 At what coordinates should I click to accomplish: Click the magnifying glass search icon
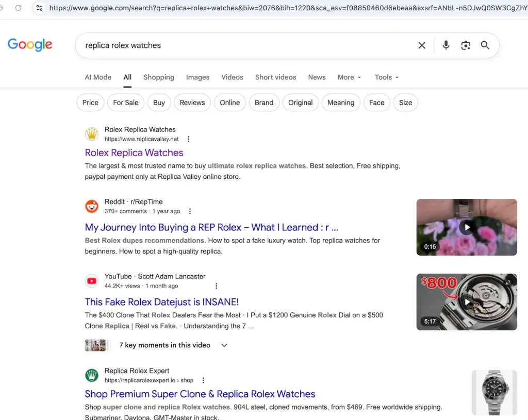485,45
